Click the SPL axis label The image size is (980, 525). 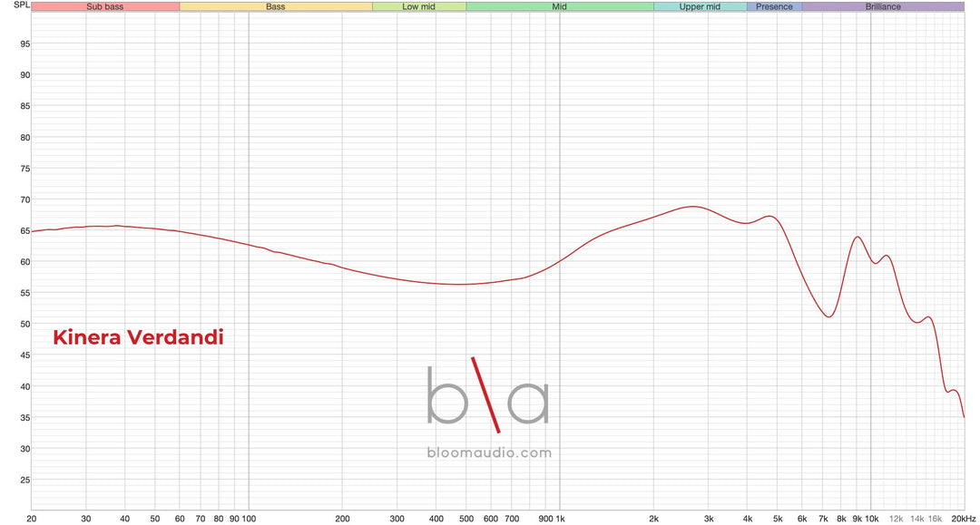[x=22, y=5]
